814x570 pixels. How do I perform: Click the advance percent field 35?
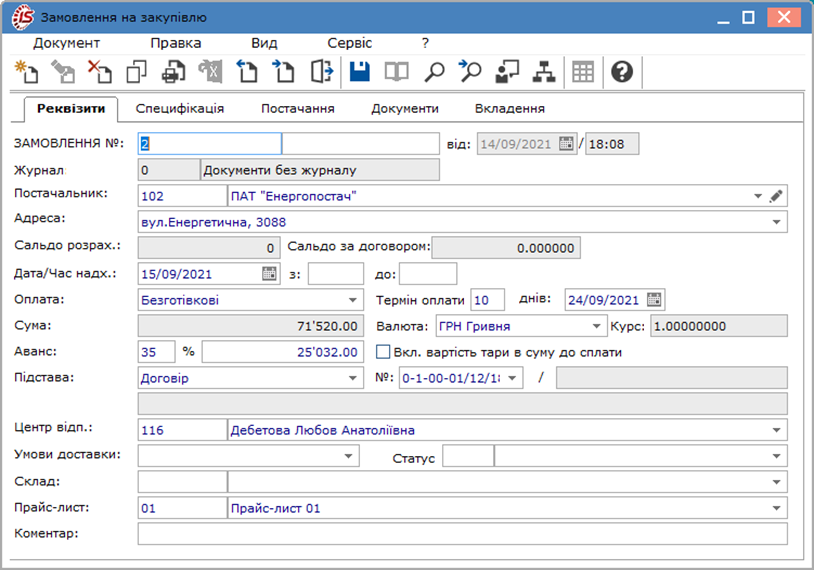click(x=156, y=351)
